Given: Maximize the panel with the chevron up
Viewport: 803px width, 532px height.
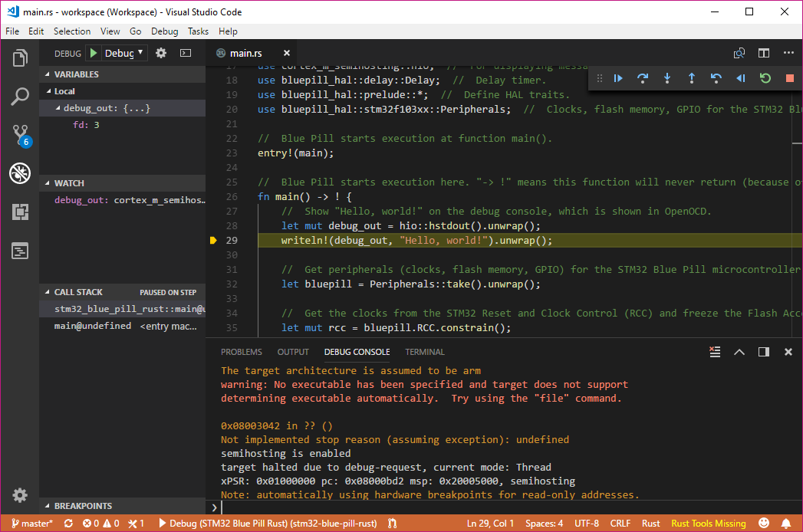Looking at the screenshot, I should pos(739,352).
